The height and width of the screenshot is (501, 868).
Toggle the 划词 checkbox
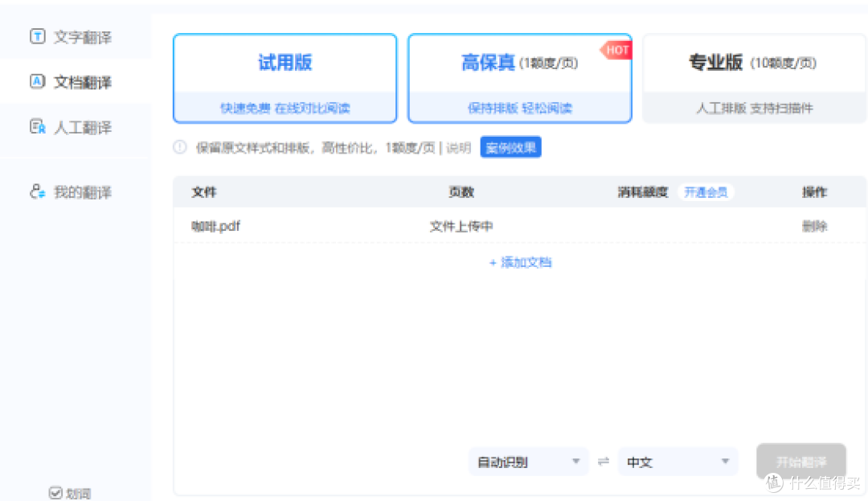pos(55,493)
